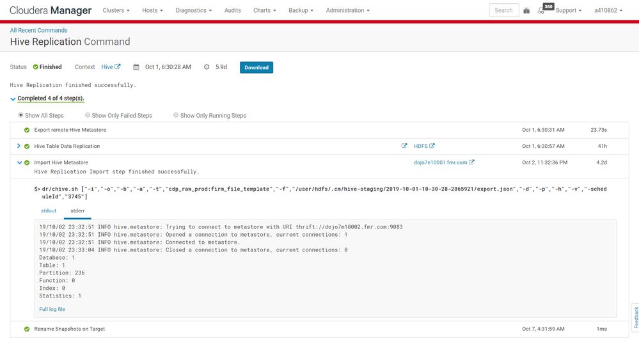This screenshot has width=639, height=364.
Task: Click the 4.2d duration value
Action: click(601, 162)
